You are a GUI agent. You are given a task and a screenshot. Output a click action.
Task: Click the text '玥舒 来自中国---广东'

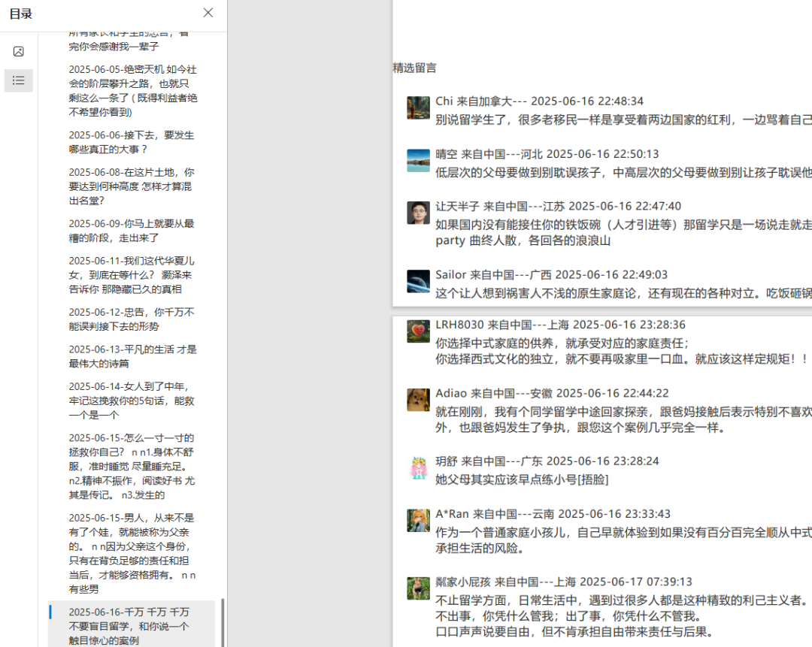pyautogui.click(x=489, y=461)
